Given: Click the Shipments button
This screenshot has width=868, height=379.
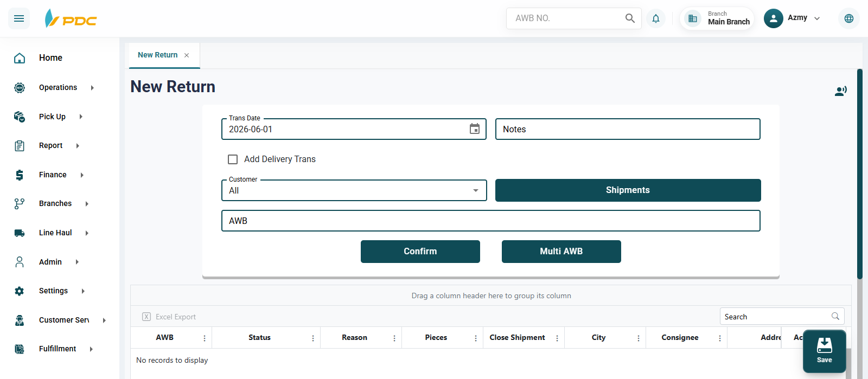Looking at the screenshot, I should [x=628, y=190].
